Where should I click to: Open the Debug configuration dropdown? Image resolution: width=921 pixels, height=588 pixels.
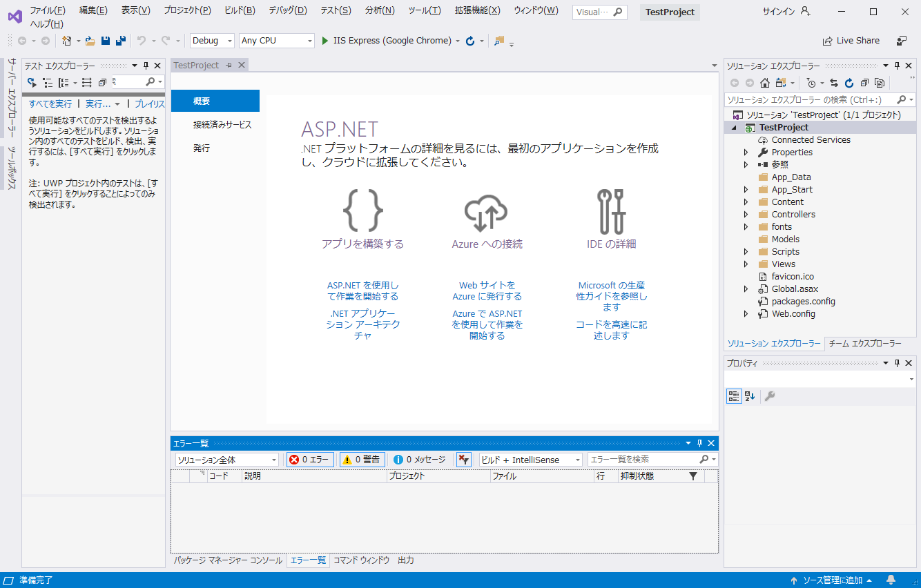(x=212, y=41)
